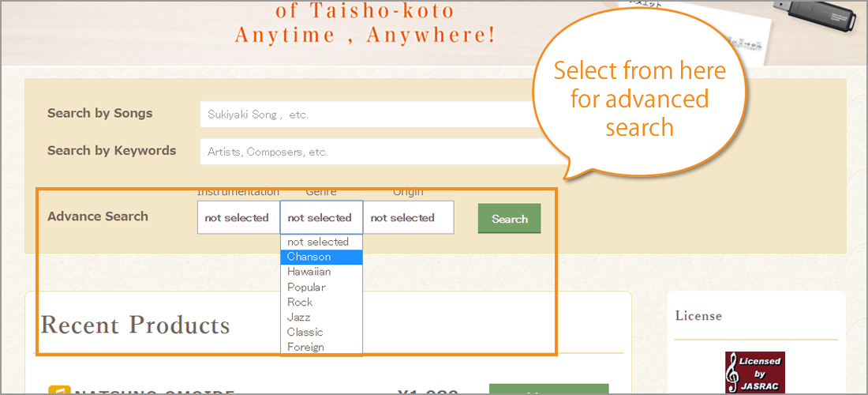
Task: Select Chanson from the Genre list
Action: click(x=322, y=257)
